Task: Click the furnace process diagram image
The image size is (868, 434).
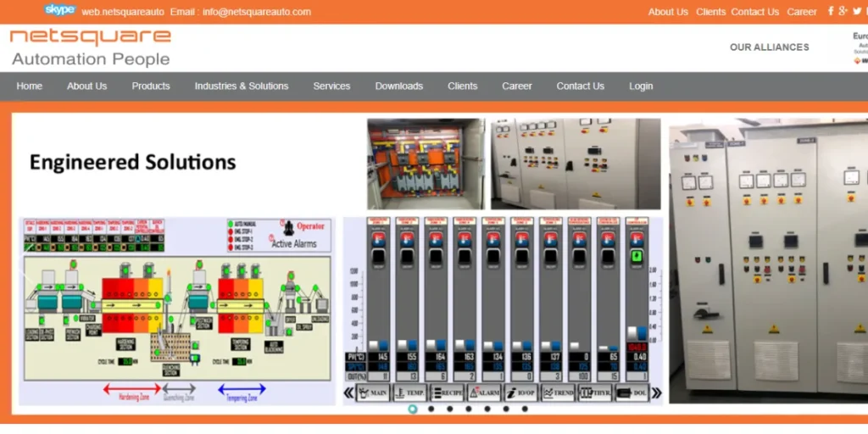Action: tap(177, 310)
